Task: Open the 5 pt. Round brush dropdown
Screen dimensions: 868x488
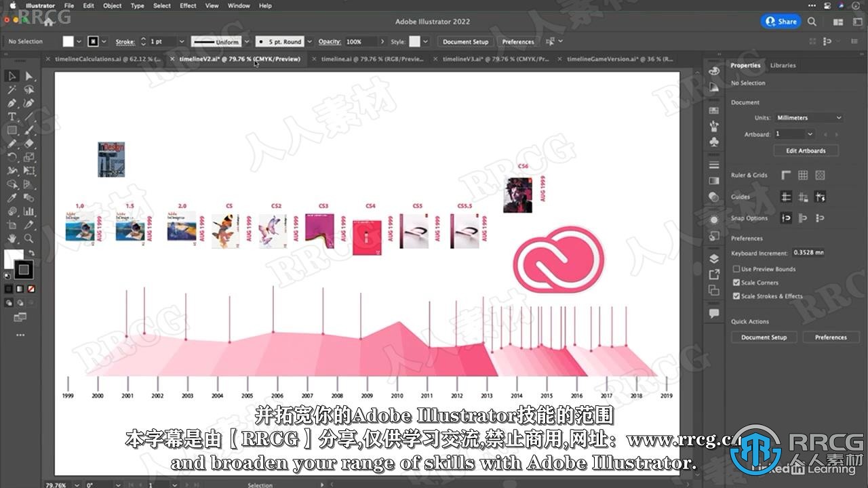Action: point(308,41)
